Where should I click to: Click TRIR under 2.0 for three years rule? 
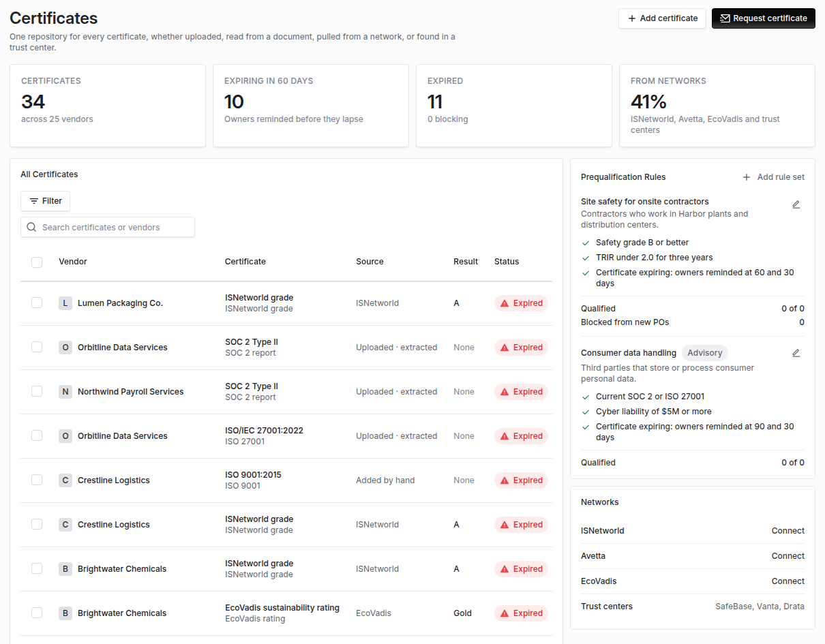(x=654, y=258)
